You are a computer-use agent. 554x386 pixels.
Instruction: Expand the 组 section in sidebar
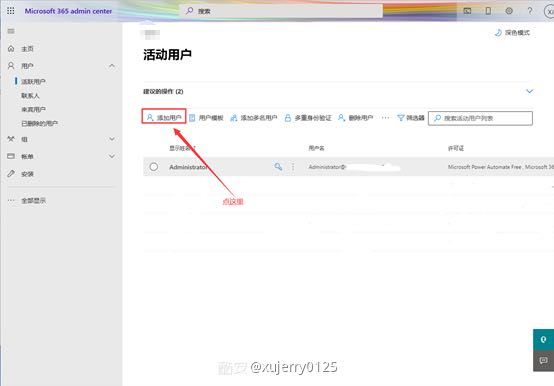click(x=112, y=139)
